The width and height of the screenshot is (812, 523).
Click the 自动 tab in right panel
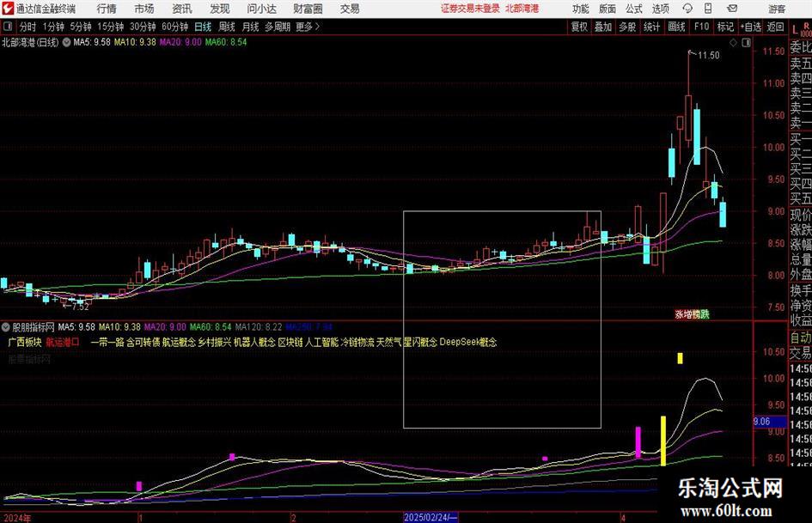(x=801, y=338)
